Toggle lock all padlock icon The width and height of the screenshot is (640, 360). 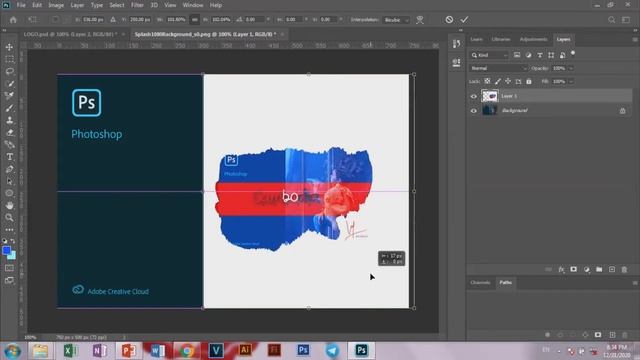pyautogui.click(x=529, y=81)
